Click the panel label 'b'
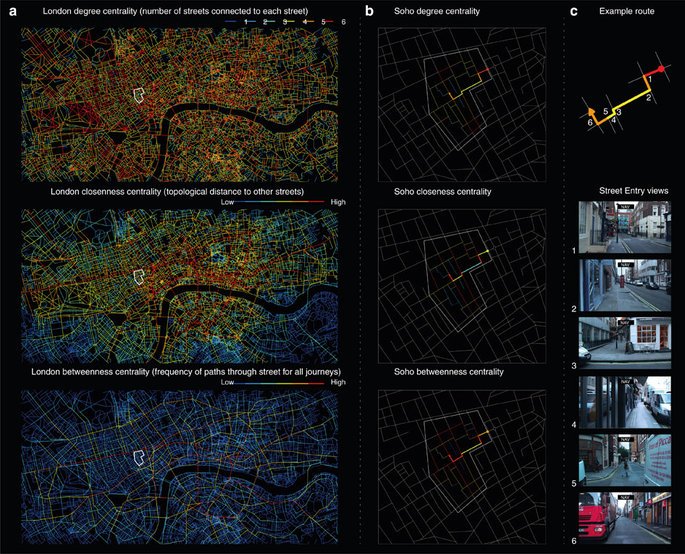685x554 pixels. (369, 11)
